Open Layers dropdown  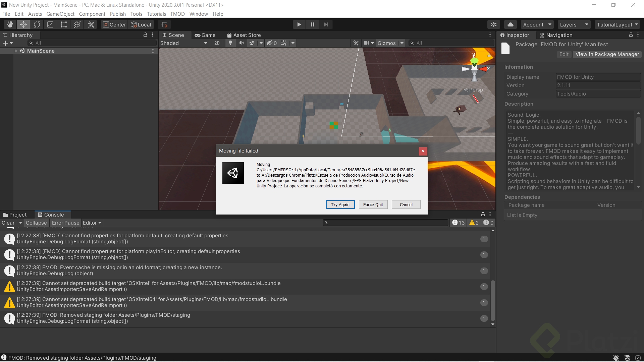coord(574,24)
